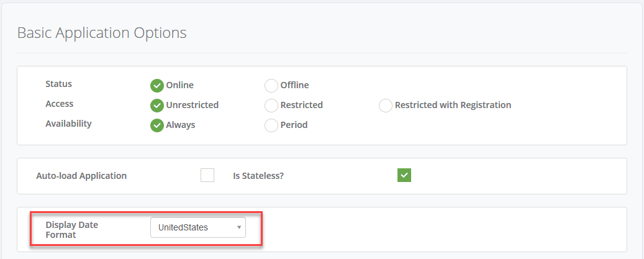Viewport: 644px width, 259px height.
Task: Choose the Unrestricted access radio button
Action: coord(156,105)
